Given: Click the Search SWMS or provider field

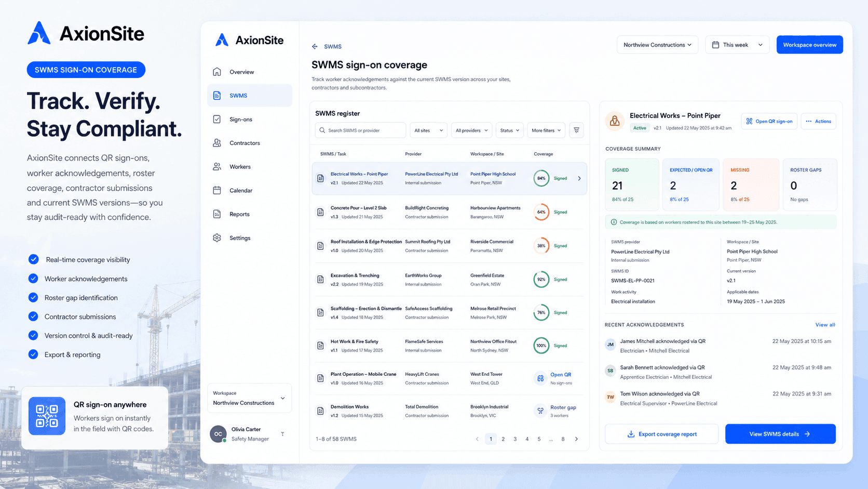Looking at the screenshot, I should pyautogui.click(x=360, y=130).
